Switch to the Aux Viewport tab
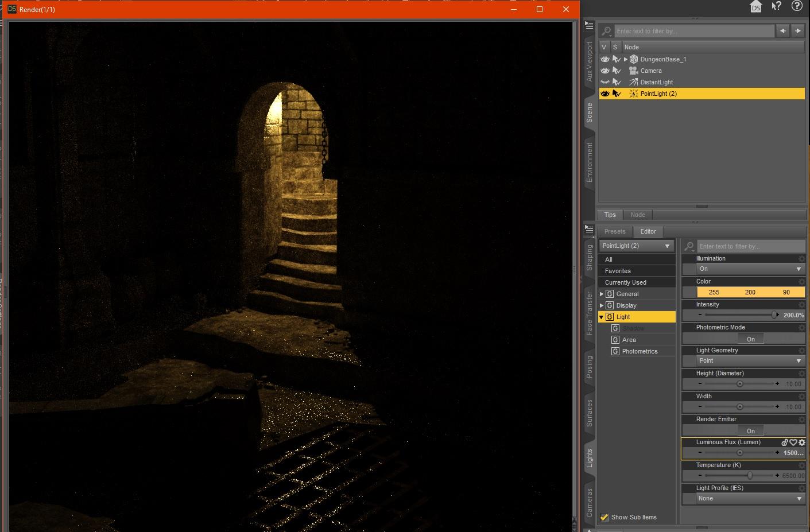 590,61
